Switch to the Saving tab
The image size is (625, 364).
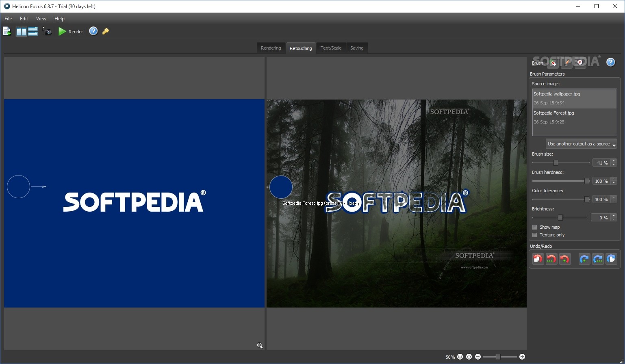(357, 48)
